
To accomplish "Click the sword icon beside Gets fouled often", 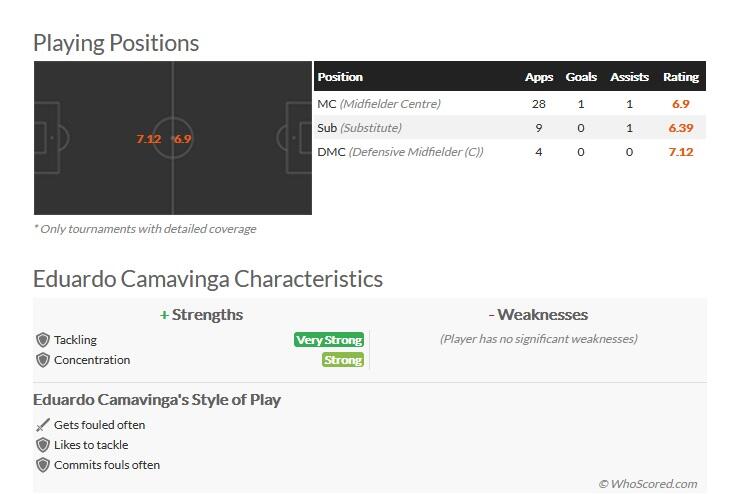I will pos(43,425).
